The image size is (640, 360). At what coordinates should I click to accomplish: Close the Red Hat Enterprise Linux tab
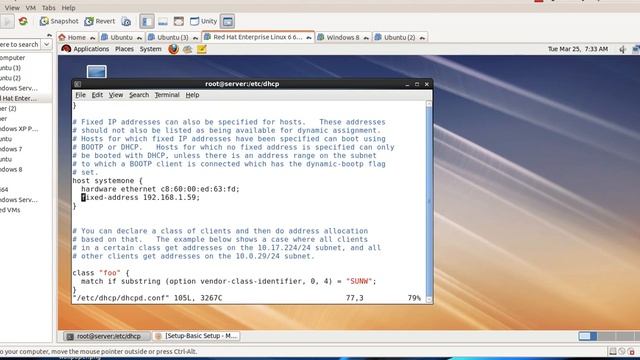click(x=309, y=37)
